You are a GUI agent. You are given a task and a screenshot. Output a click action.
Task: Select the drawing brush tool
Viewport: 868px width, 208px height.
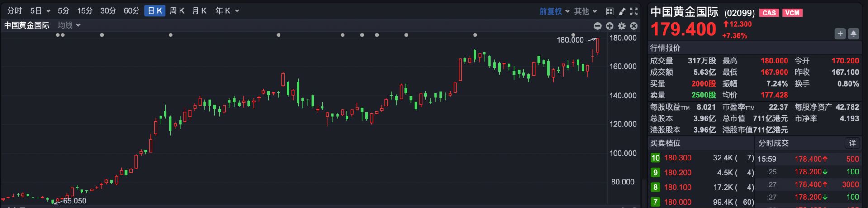tap(622, 11)
